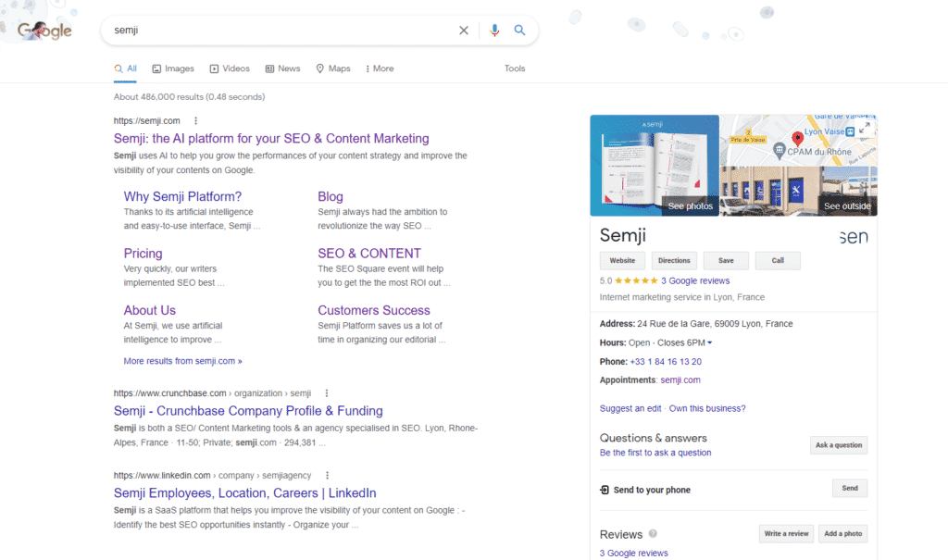
Task: Open the Appointments semji.com link
Action: [x=680, y=380]
